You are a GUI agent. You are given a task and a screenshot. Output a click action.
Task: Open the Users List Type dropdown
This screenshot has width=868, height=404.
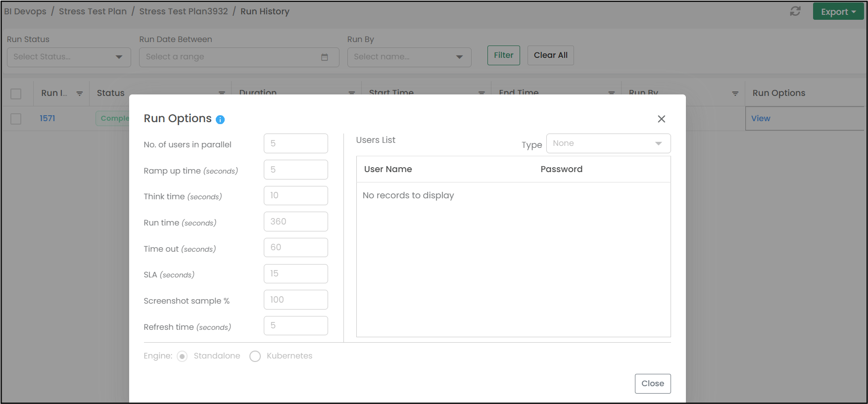608,143
